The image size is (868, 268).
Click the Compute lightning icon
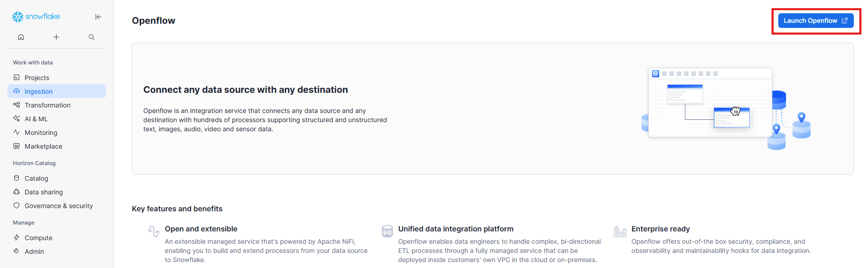[x=16, y=237]
